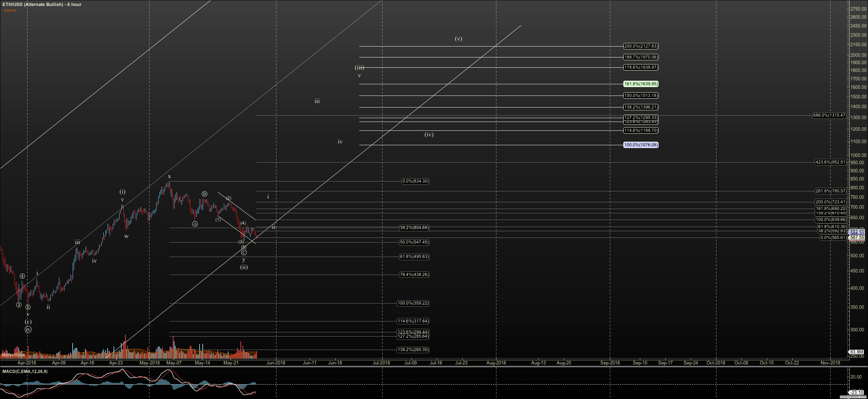Click the Nov-2018 date on time axis
This screenshot has height=399, width=868.
[830, 363]
